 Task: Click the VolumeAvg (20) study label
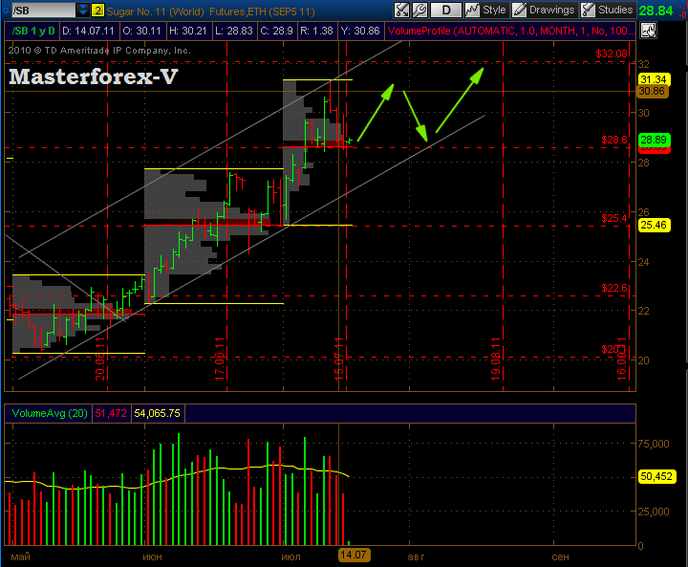pos(49,413)
